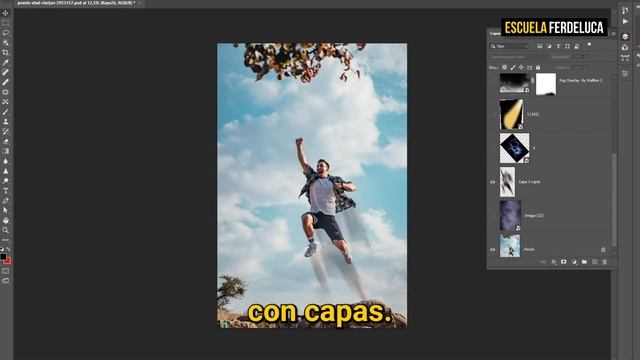Open the Edit Toolbar three-dots button
Screen dimensions: 640x360
pos(5,240)
